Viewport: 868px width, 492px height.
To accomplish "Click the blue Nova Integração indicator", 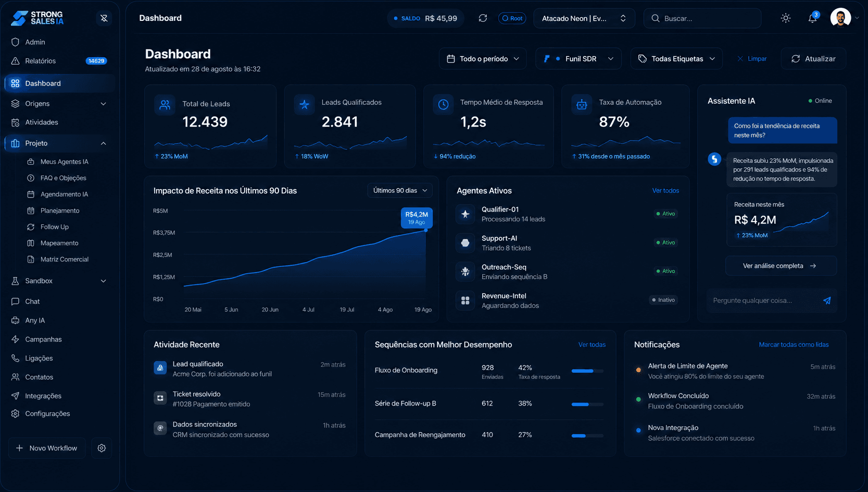I will coord(638,431).
